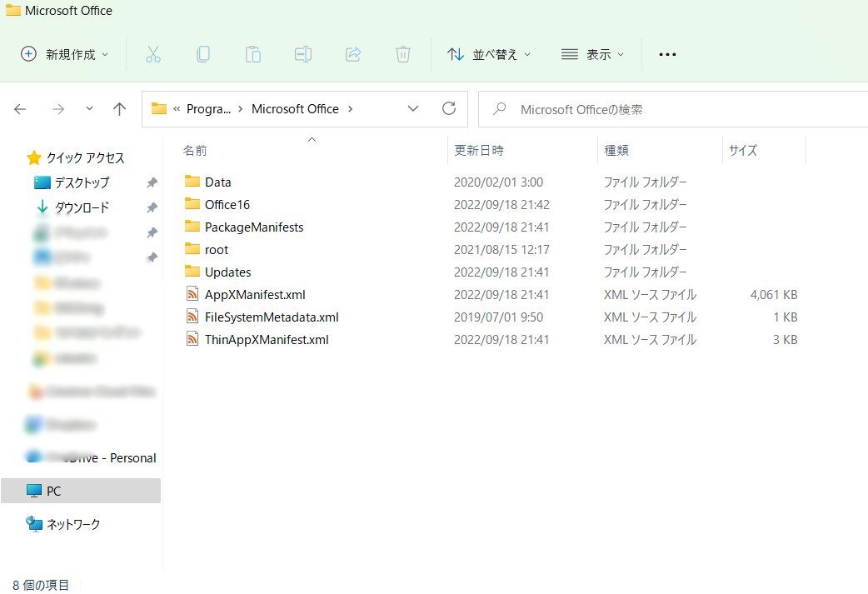Click the 2020/02/01 3:00 date cell

point(498,182)
